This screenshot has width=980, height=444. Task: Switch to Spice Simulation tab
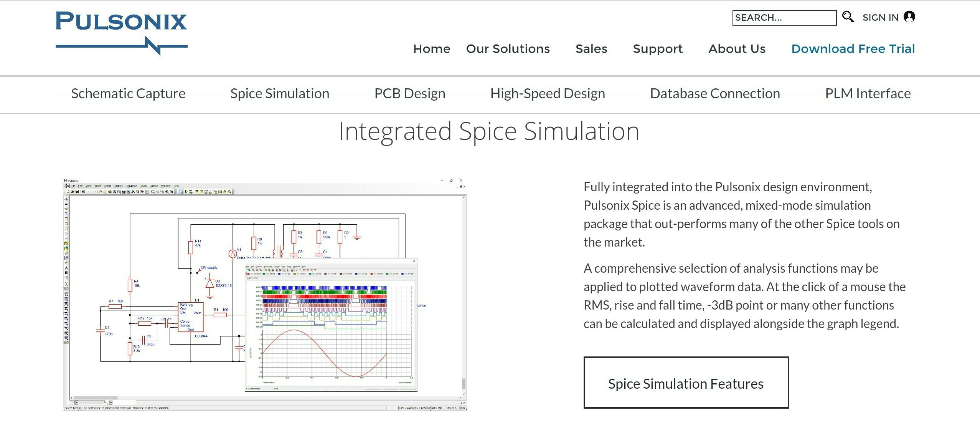coord(280,94)
